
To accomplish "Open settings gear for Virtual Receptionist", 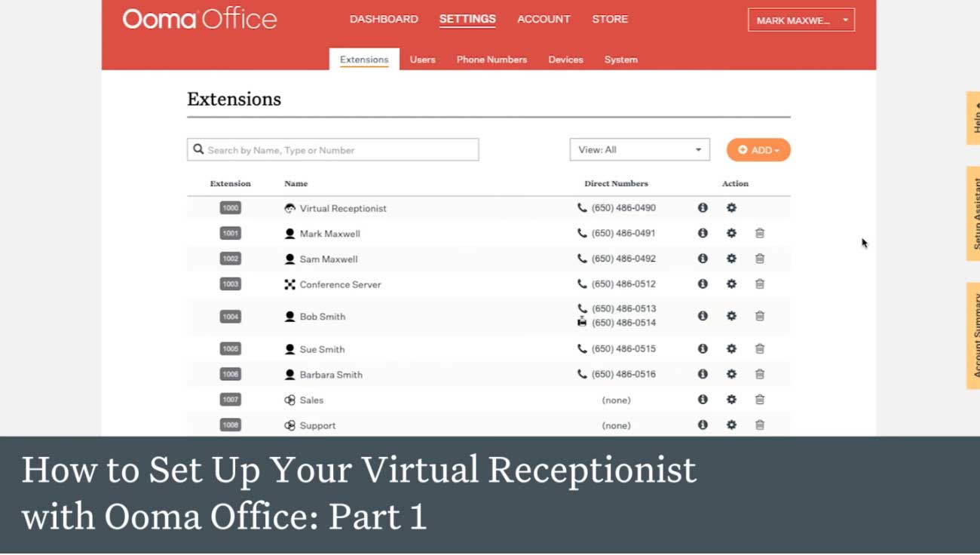I will tap(731, 207).
